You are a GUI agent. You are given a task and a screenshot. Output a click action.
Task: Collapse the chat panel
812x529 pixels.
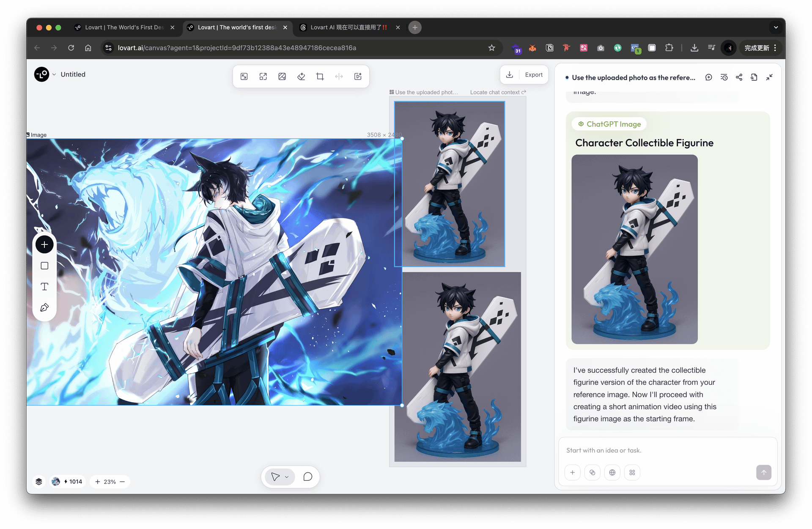click(x=769, y=77)
